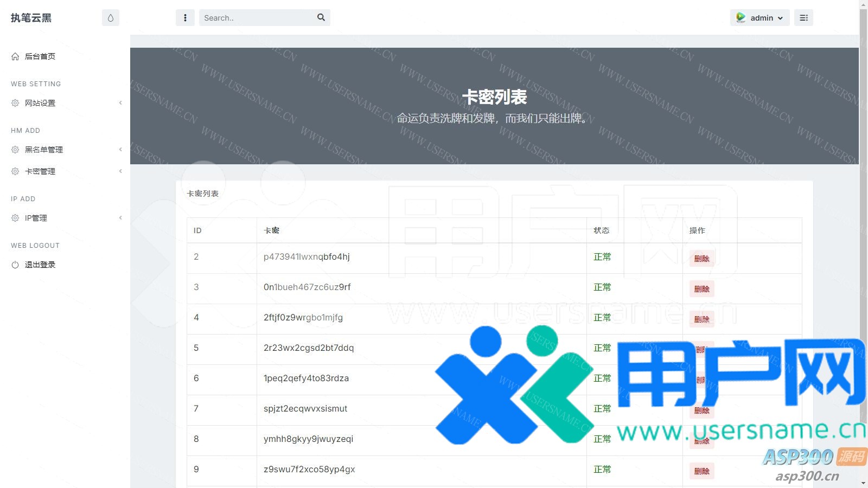Screen dimensions: 868x488
Task: Go to 后台首页 in sidebar
Action: pyautogui.click(x=40, y=56)
